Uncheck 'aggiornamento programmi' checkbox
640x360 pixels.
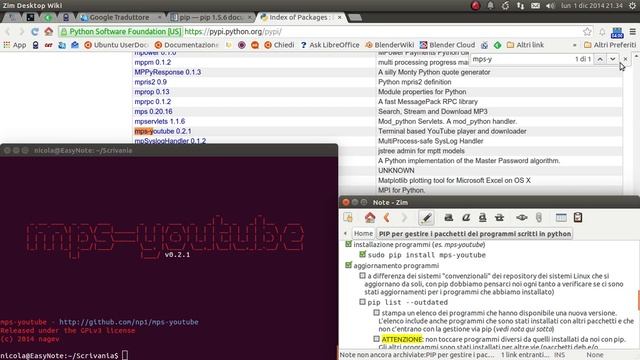(x=348, y=265)
